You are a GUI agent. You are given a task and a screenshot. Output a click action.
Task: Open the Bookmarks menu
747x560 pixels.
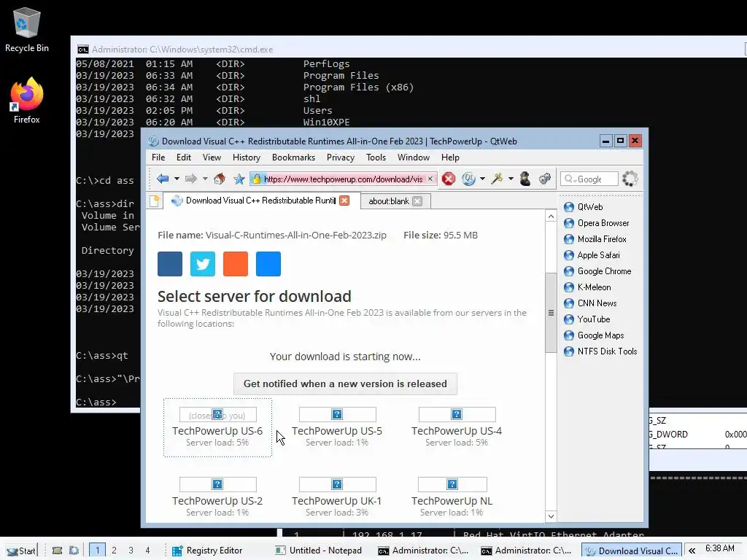coord(293,157)
